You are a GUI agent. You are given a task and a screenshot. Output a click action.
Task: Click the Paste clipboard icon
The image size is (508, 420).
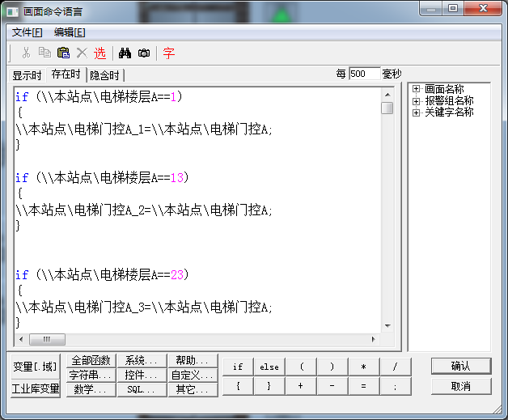[63, 53]
